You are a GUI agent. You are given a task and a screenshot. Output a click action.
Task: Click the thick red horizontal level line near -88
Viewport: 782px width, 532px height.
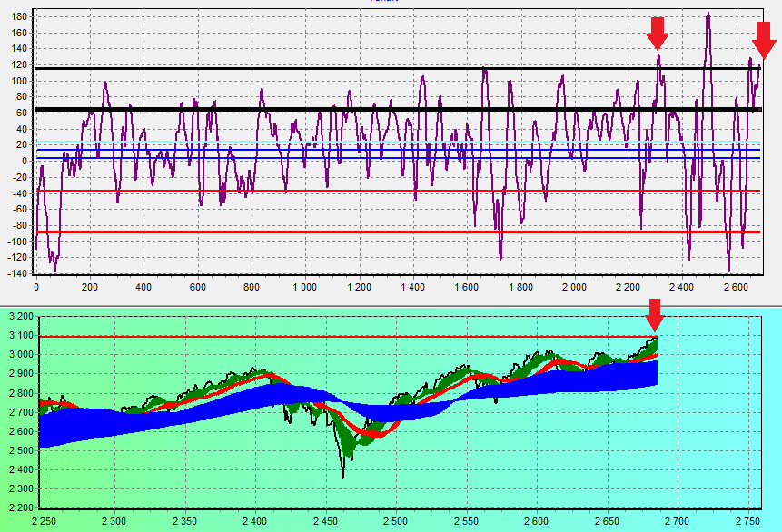pyautogui.click(x=398, y=232)
